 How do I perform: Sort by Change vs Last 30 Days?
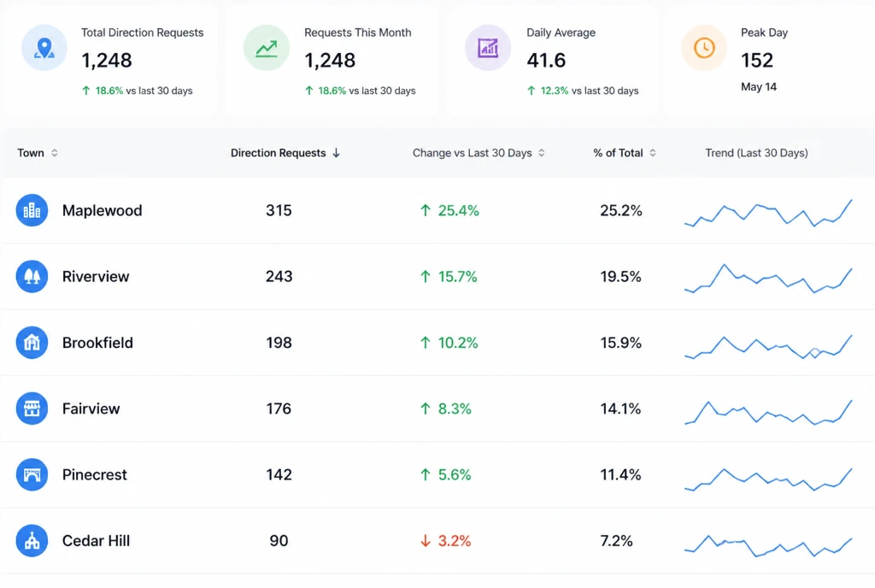click(x=479, y=153)
